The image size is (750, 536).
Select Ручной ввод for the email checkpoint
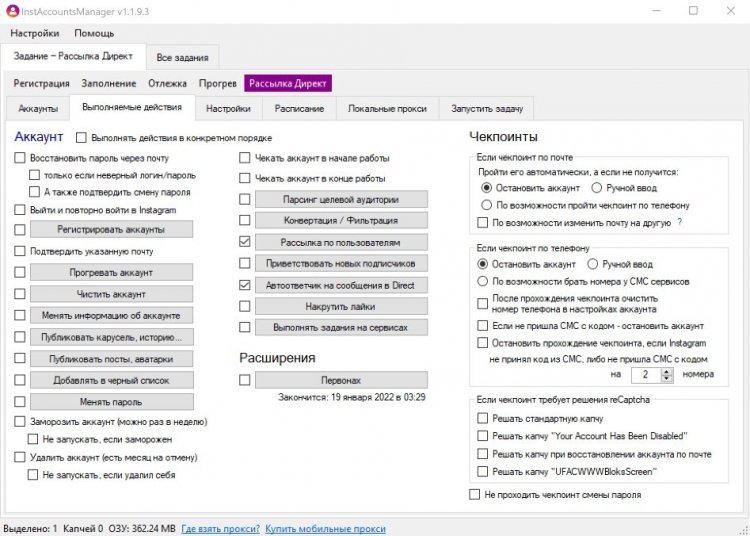597,187
